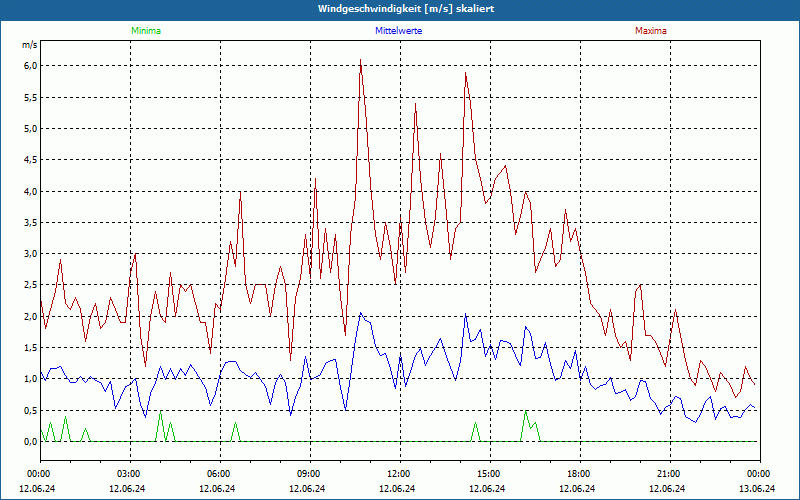Click the '12.06.24' date under 03:00
800x500 pixels.
coord(127,488)
